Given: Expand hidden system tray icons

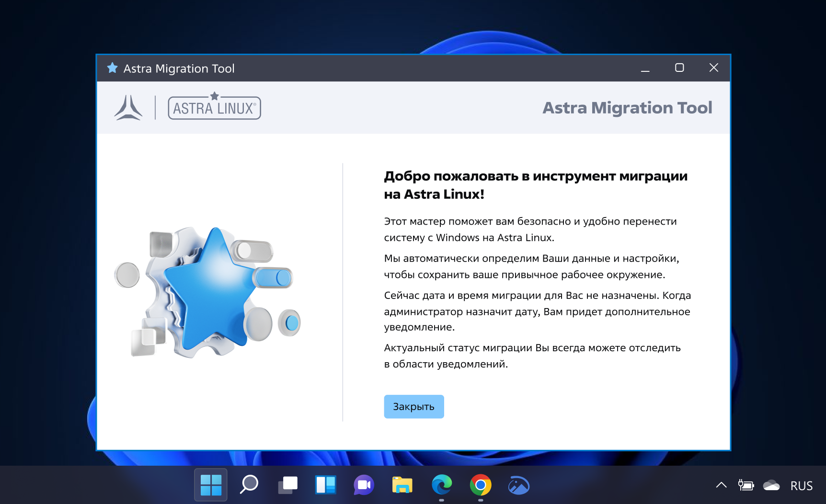Looking at the screenshot, I should tap(721, 485).
